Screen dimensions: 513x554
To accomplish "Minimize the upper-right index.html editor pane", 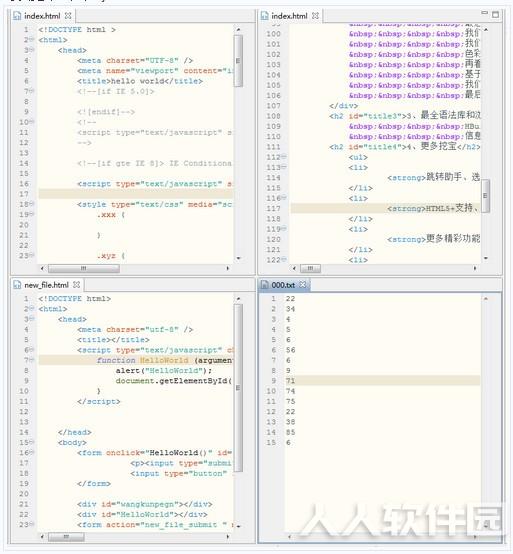I will click(485, 13).
